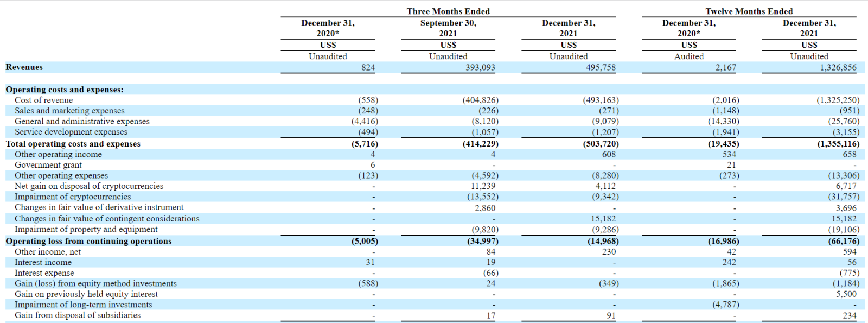Select Impairment of property and equipment label

[86, 230]
